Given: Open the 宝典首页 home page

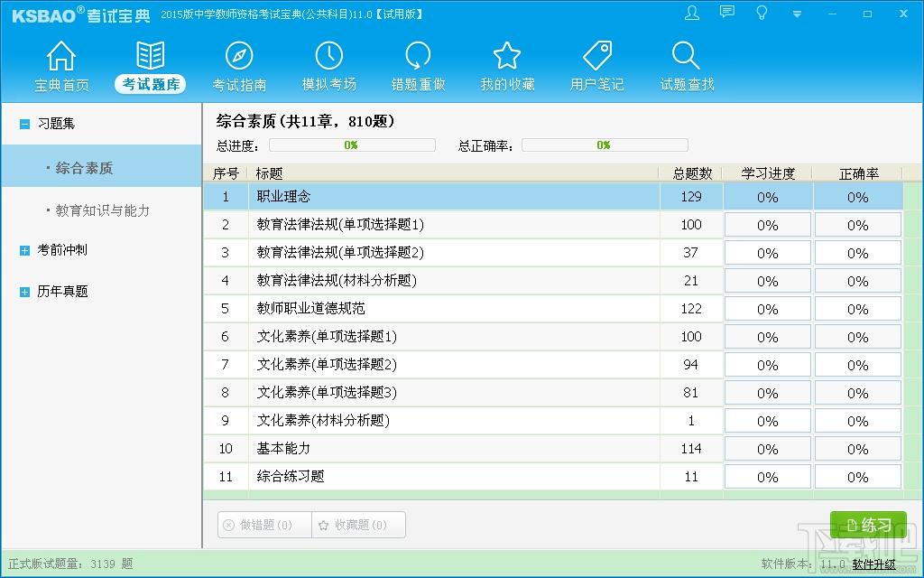Looking at the screenshot, I should tap(60, 63).
